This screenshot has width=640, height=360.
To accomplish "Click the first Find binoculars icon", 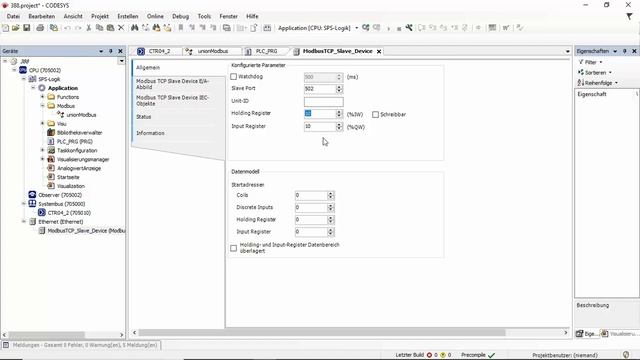I will (134, 28).
